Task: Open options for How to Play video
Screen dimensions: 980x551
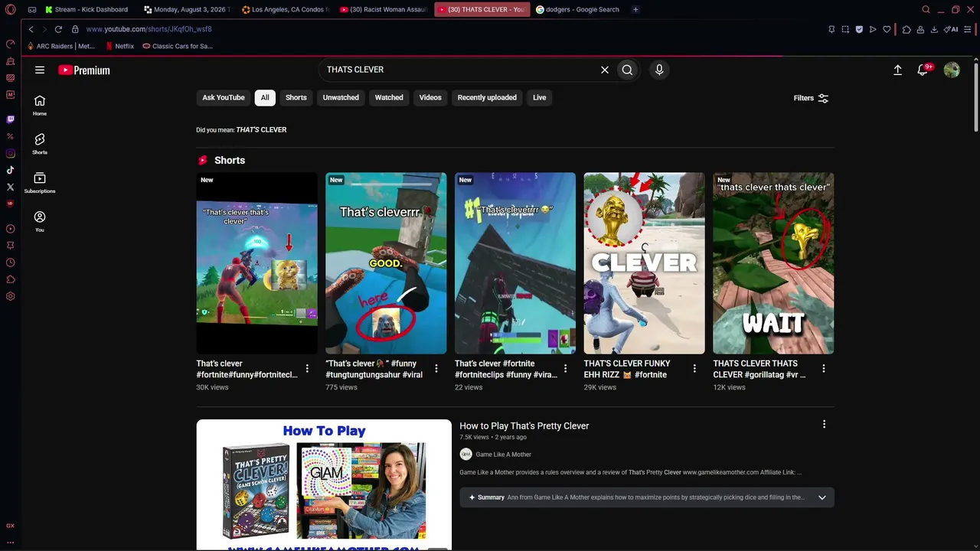Action: (x=824, y=424)
